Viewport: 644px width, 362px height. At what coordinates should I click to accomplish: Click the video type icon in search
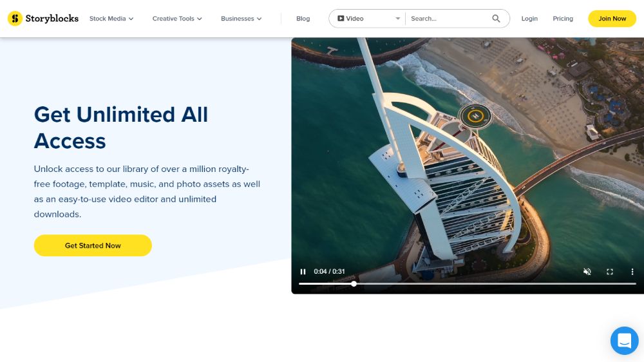[341, 19]
